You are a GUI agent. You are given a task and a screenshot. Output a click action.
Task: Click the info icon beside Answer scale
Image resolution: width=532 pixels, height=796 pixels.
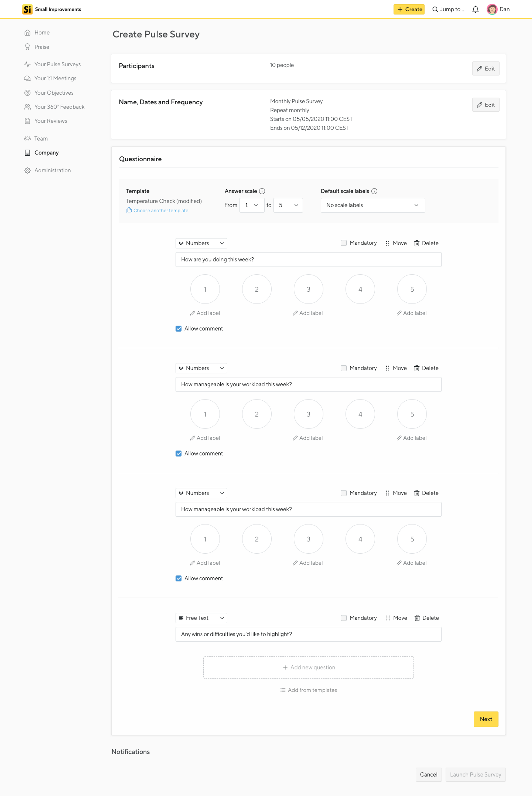pyautogui.click(x=262, y=191)
